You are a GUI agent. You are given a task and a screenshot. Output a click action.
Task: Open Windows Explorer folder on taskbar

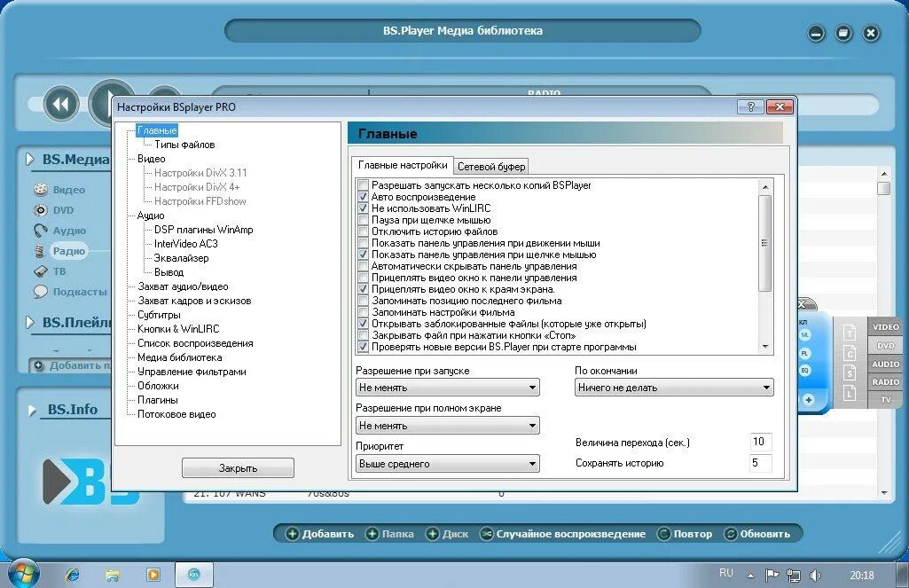point(113,575)
